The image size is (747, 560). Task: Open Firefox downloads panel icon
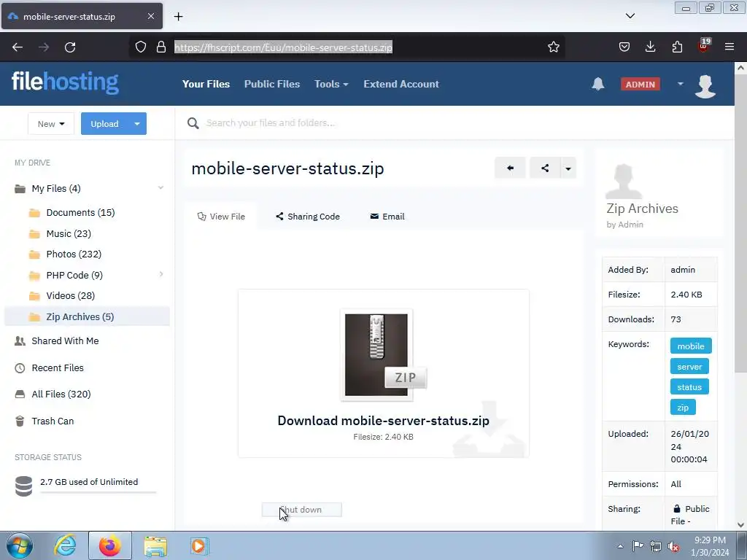[650, 47]
